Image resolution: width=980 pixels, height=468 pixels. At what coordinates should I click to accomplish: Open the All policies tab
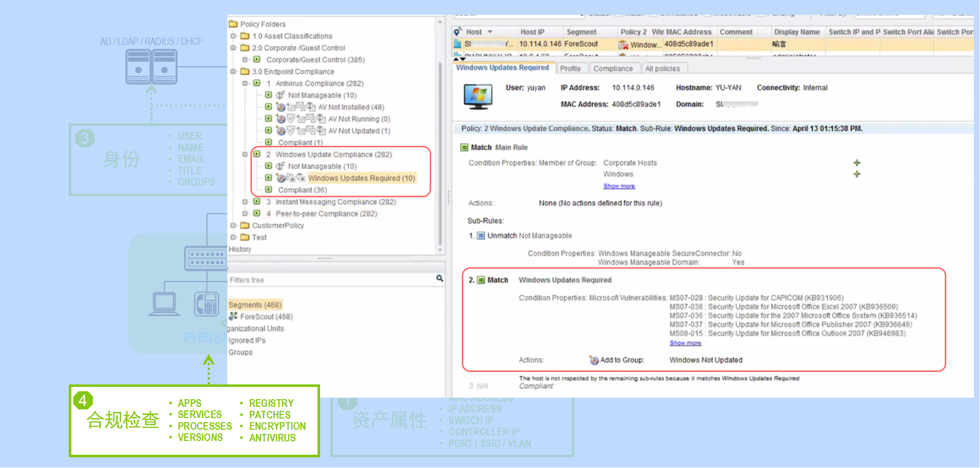point(662,68)
